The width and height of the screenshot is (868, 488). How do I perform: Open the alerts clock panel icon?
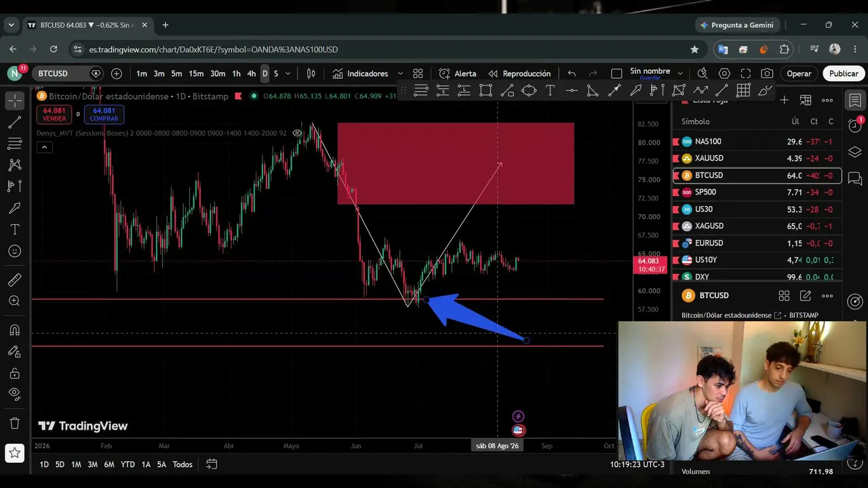point(855,125)
